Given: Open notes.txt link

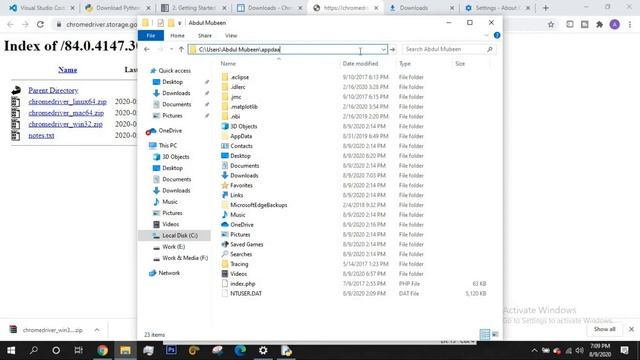Looking at the screenshot, I should pos(41,135).
